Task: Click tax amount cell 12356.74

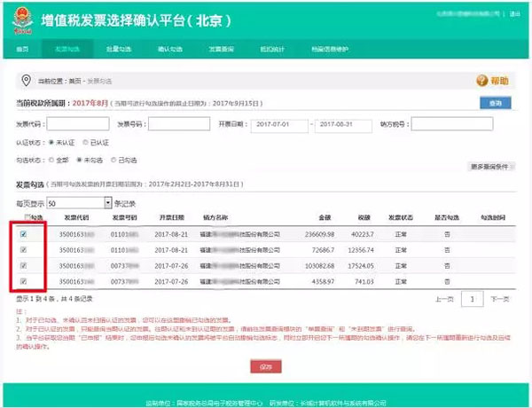Action: (x=361, y=250)
